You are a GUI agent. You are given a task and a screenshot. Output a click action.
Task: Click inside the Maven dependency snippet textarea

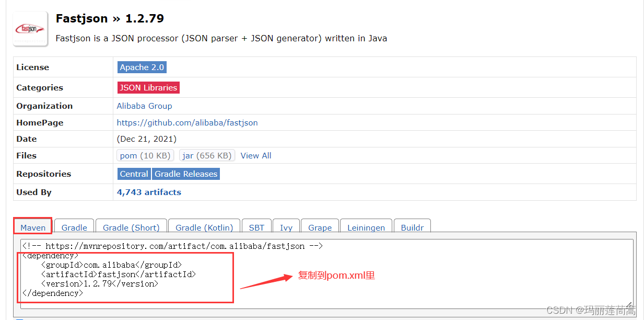tap(327, 274)
